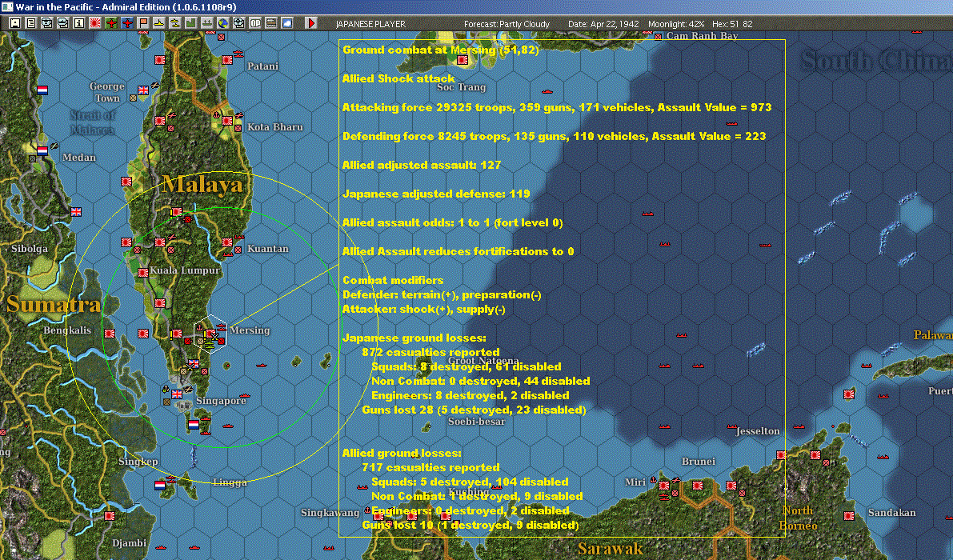
Task: Click the 'Defending force 8245 troops' report line
Action: [x=555, y=136]
